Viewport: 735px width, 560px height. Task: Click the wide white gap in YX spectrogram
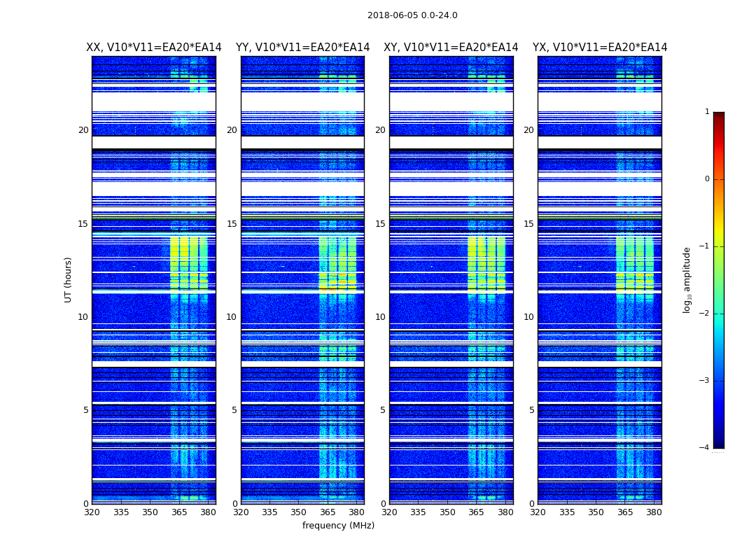point(600,101)
